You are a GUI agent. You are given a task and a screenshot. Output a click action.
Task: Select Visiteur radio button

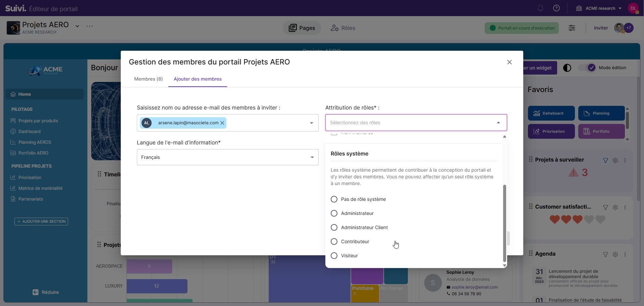[x=334, y=256]
